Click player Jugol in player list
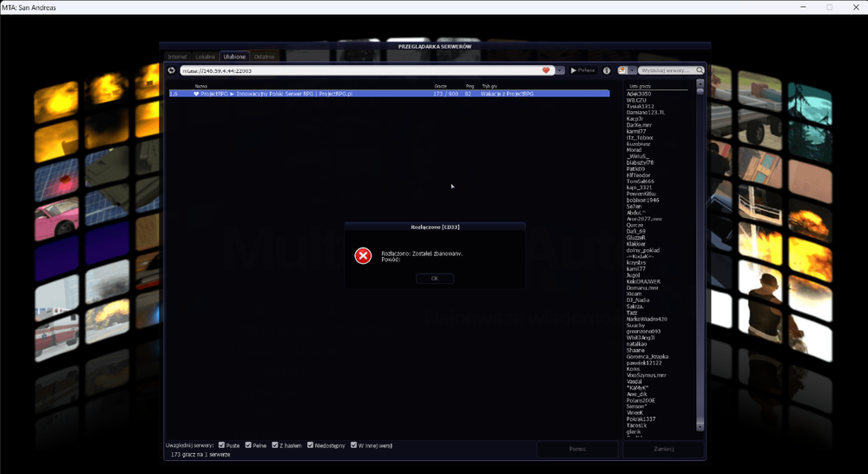This screenshot has width=868, height=474. [634, 275]
